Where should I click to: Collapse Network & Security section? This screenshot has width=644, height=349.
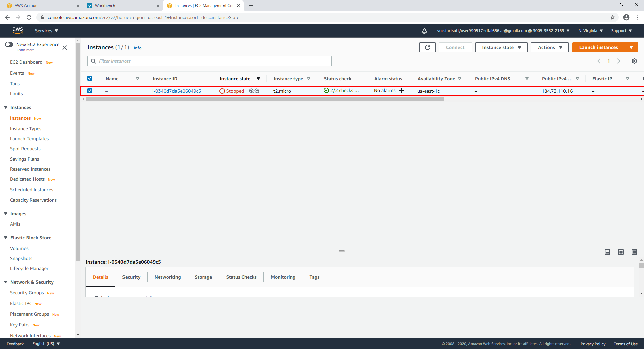click(x=6, y=282)
